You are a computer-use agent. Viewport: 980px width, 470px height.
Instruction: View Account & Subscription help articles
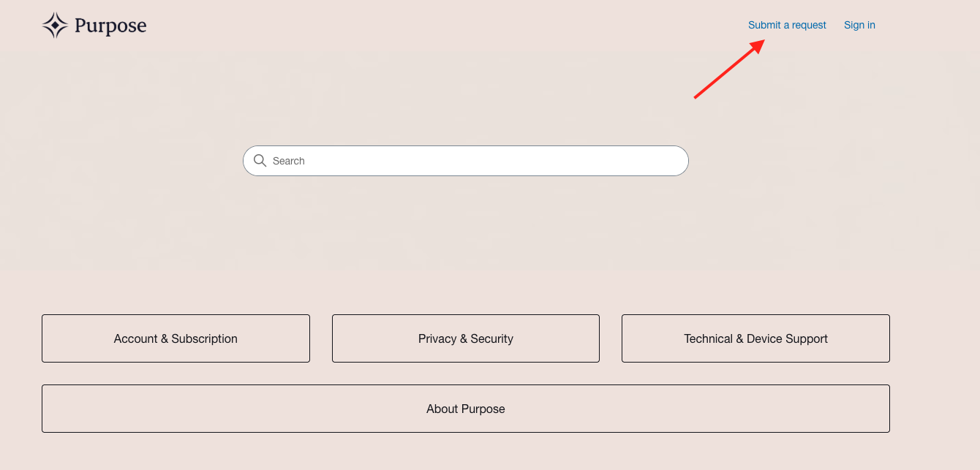tap(176, 338)
